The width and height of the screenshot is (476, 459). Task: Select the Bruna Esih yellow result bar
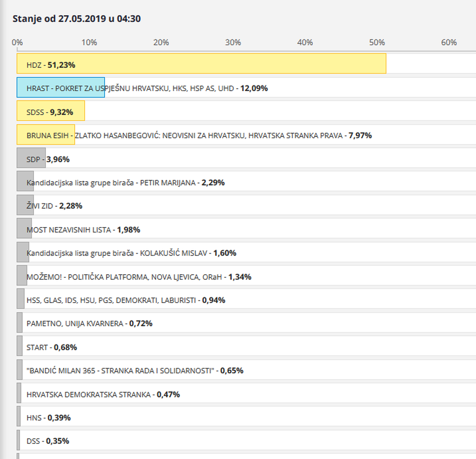(46, 135)
